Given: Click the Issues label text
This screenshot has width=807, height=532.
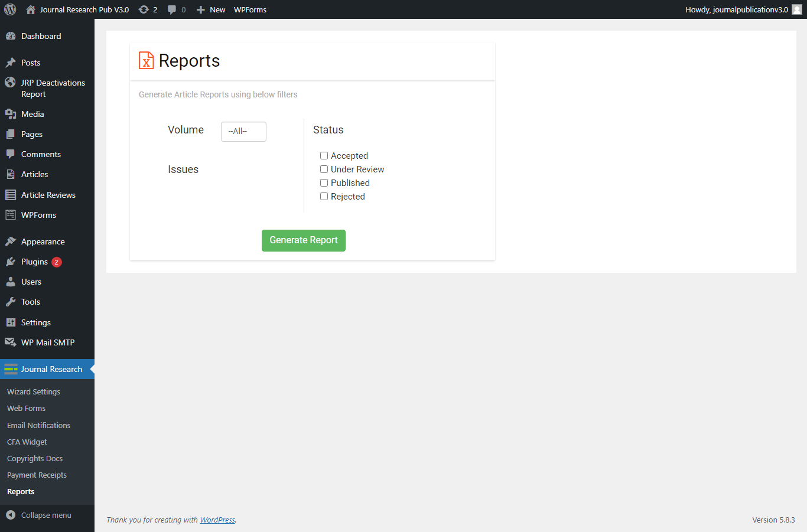Looking at the screenshot, I should coord(183,169).
